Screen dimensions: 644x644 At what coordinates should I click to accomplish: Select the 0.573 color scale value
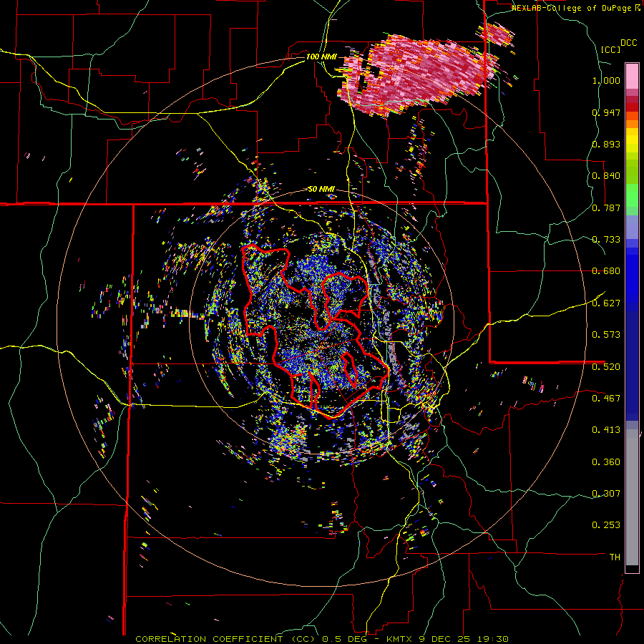(606, 335)
